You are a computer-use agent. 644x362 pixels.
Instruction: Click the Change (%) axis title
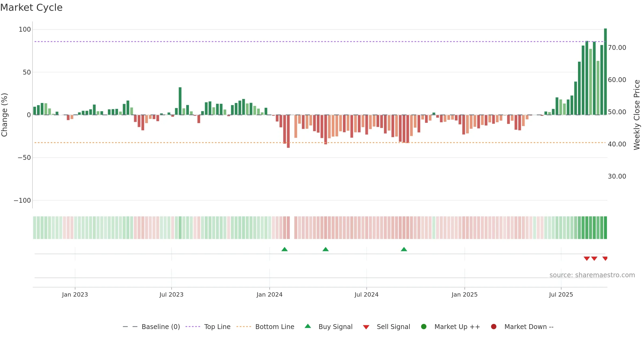[x=5, y=115]
